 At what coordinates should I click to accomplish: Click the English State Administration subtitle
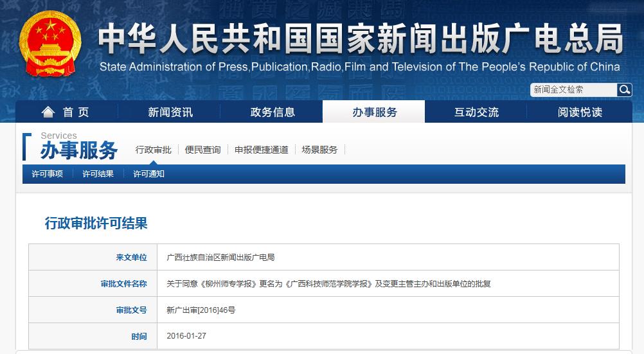pyautogui.click(x=360, y=67)
